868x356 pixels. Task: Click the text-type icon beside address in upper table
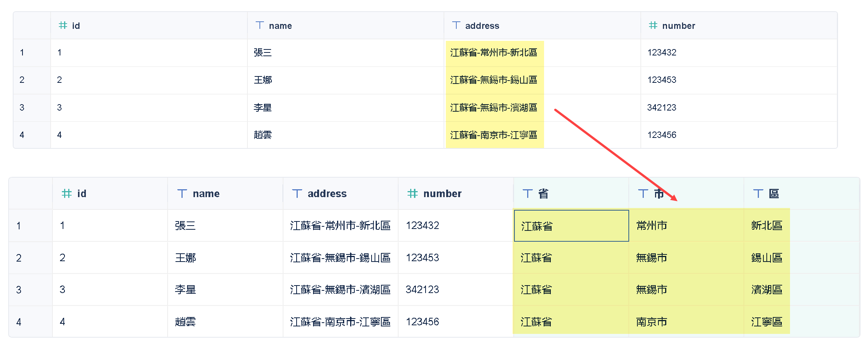(456, 25)
